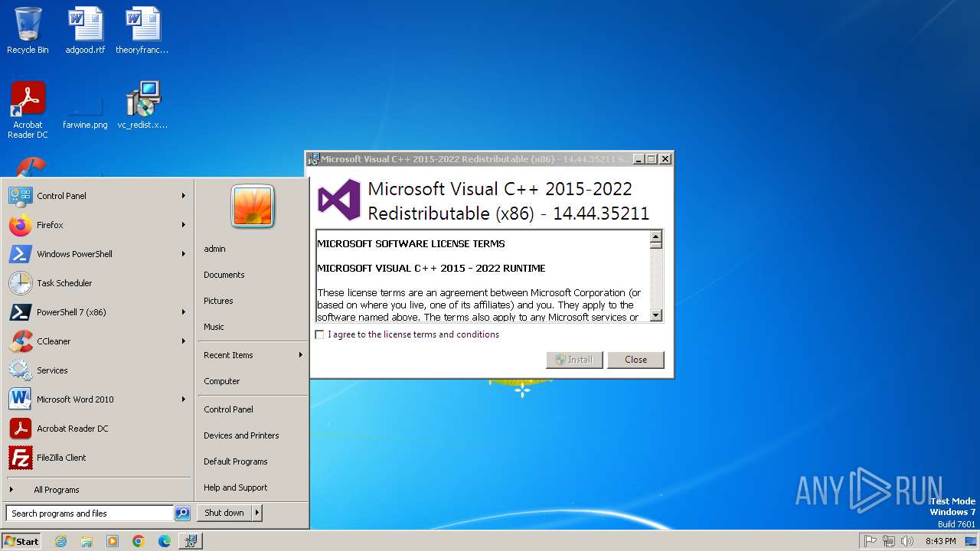The height and width of the screenshot is (551, 980).
Task: Click the search magnifier button
Action: 182,514
